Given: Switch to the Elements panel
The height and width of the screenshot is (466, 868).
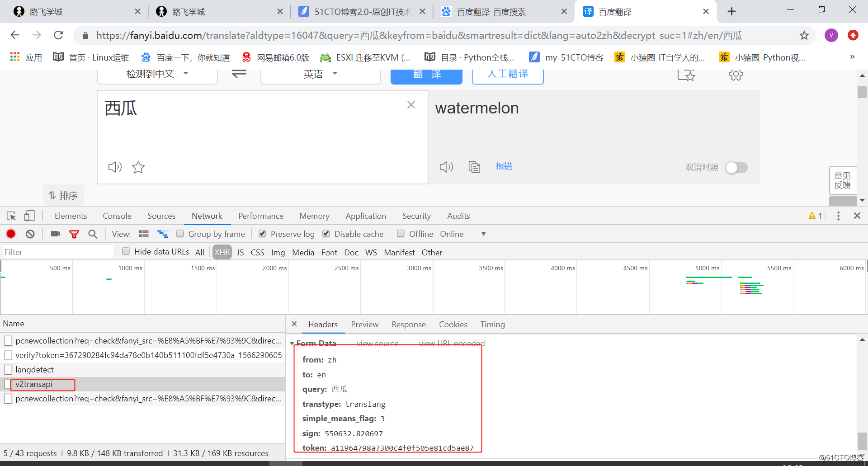Looking at the screenshot, I should coord(71,216).
